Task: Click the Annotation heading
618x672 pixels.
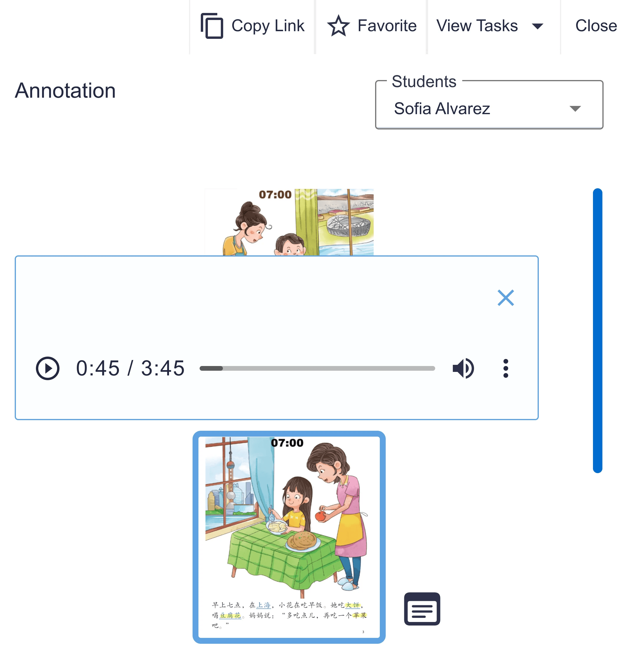Action: [65, 91]
